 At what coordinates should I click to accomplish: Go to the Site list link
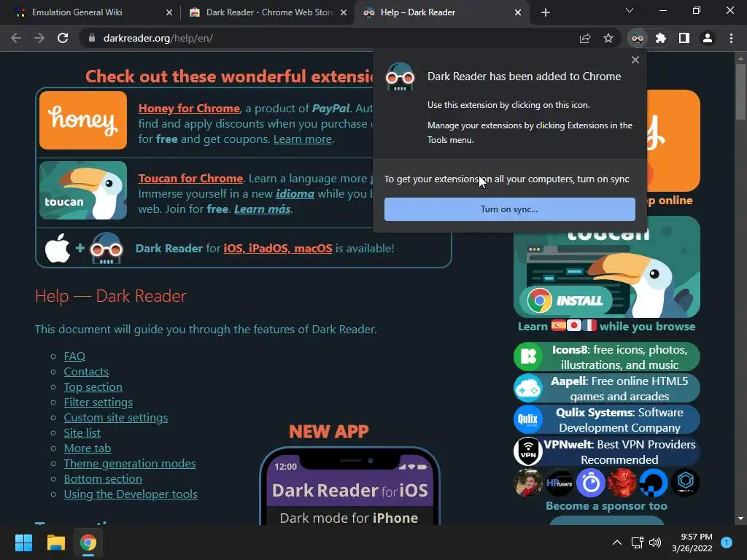tap(82, 432)
